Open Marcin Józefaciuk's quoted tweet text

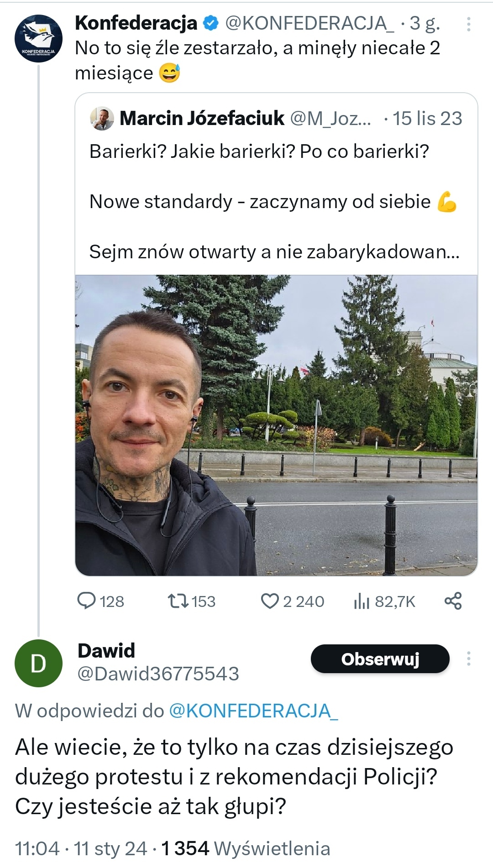274,201
